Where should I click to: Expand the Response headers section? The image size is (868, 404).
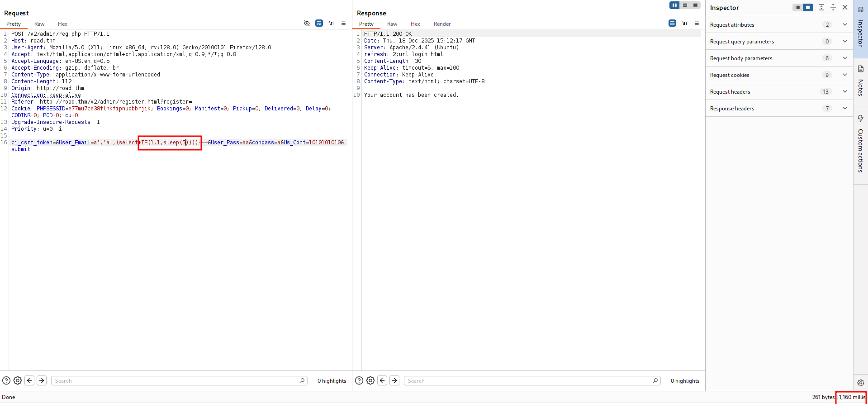[844, 109]
